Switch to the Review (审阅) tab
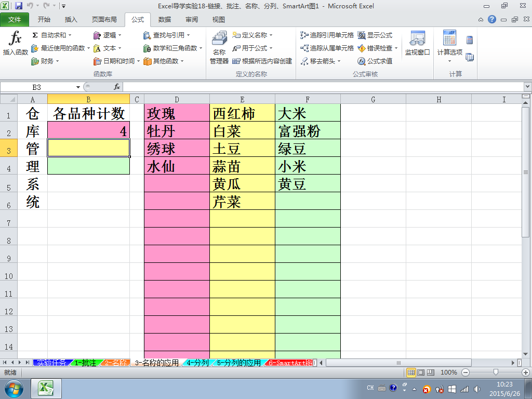The width and height of the screenshot is (532, 399). (192, 20)
